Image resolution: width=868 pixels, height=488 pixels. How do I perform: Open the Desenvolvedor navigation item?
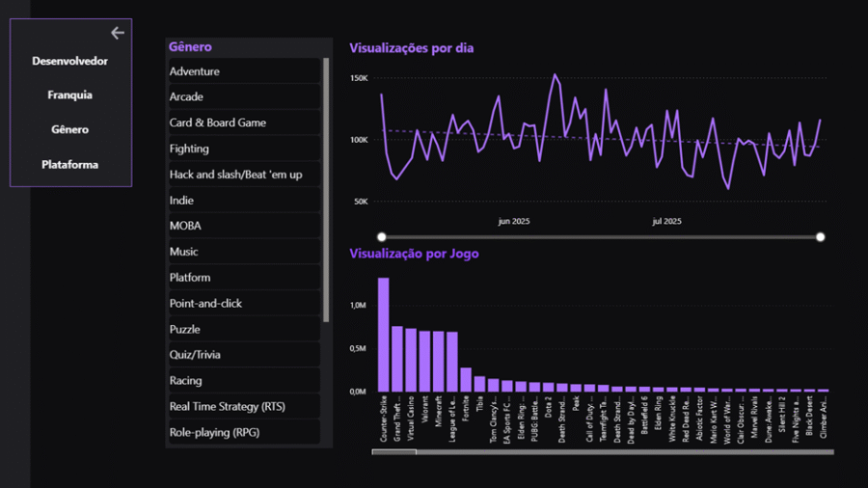coord(69,62)
